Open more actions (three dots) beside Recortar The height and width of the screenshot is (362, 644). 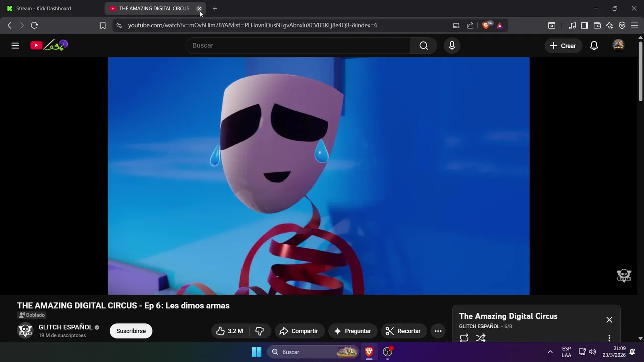point(438,331)
